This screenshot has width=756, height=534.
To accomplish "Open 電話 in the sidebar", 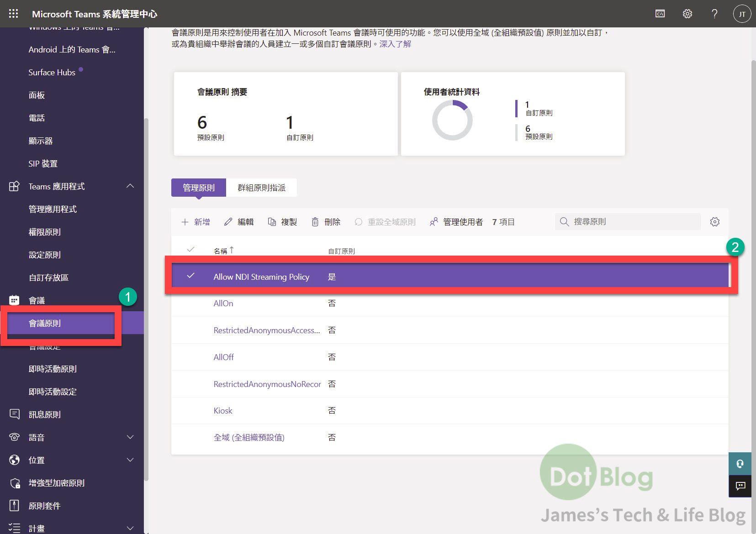I will tap(37, 118).
